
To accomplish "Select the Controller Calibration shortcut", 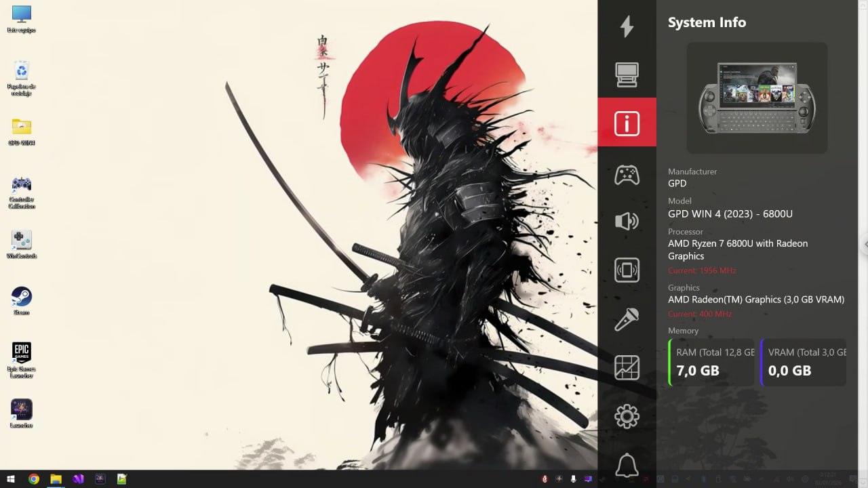I will click(x=22, y=192).
